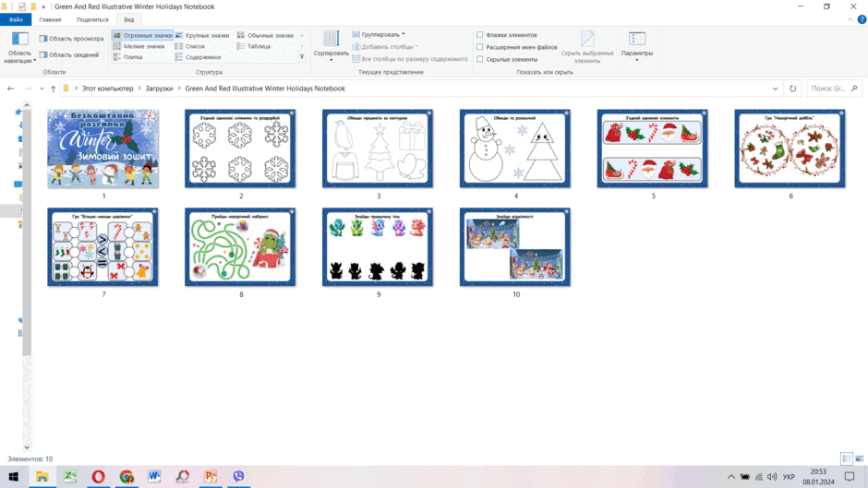Switch to the Главная ribbon tab
This screenshot has width=868, height=488.
[x=50, y=19]
